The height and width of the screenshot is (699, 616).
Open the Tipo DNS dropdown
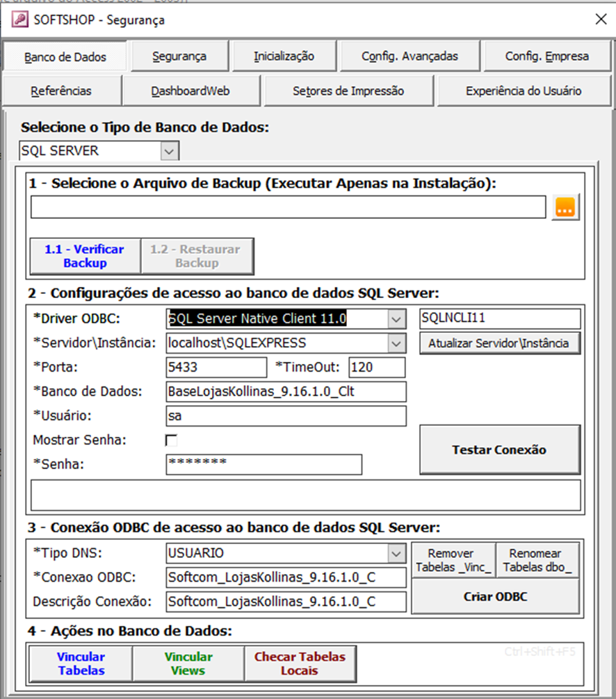click(x=396, y=554)
